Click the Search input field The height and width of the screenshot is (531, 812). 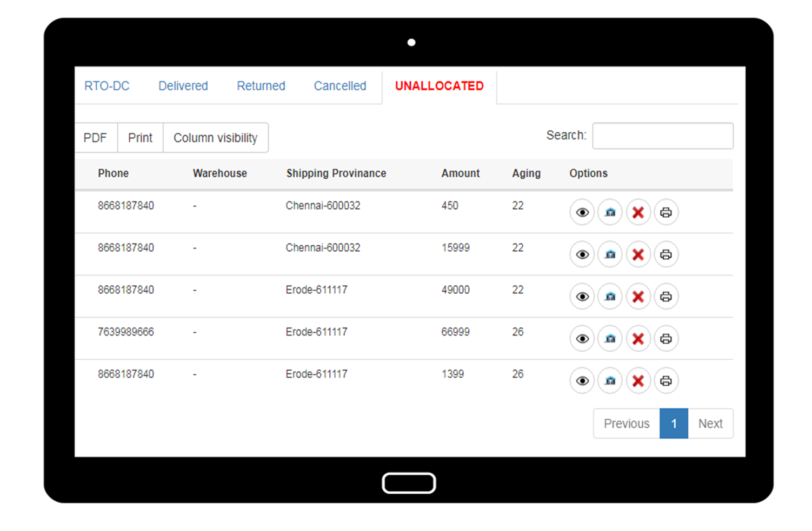pyautogui.click(x=662, y=136)
